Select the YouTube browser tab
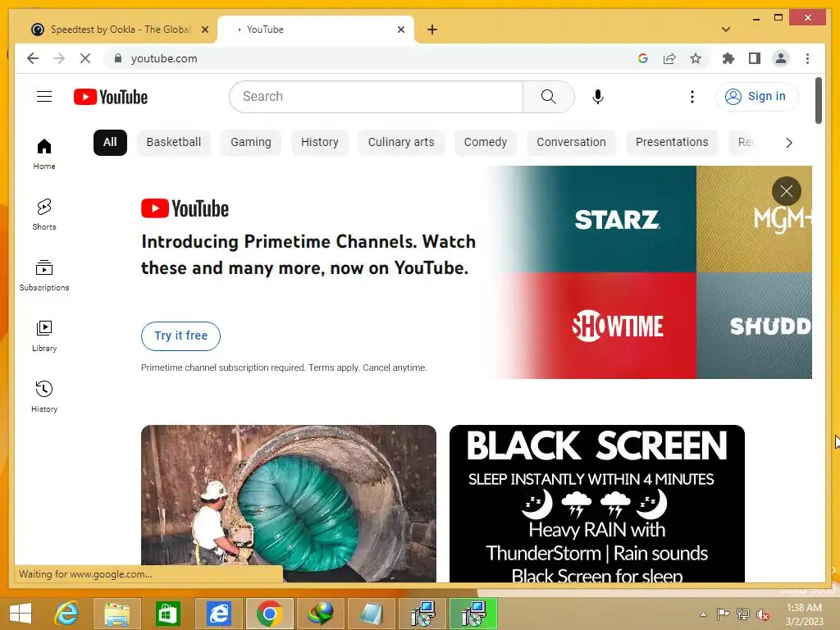The image size is (840, 630). pos(316,30)
